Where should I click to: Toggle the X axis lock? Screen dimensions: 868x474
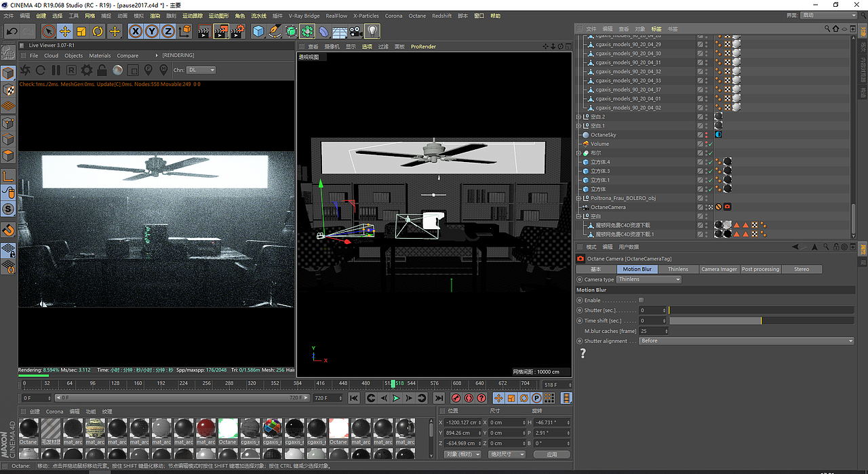(136, 31)
